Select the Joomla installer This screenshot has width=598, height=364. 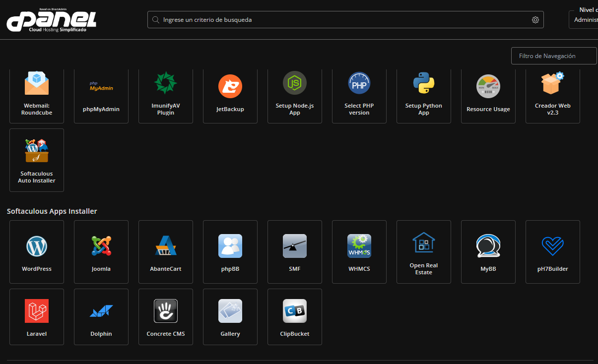(101, 252)
